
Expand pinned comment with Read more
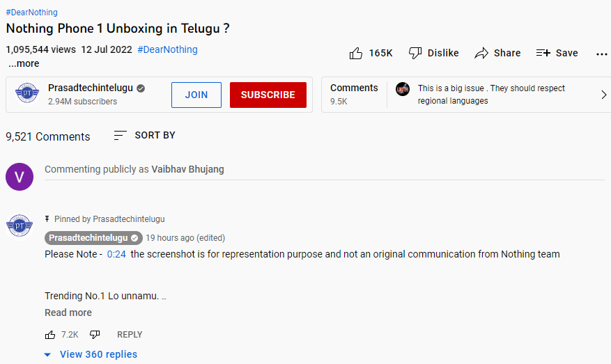point(68,312)
